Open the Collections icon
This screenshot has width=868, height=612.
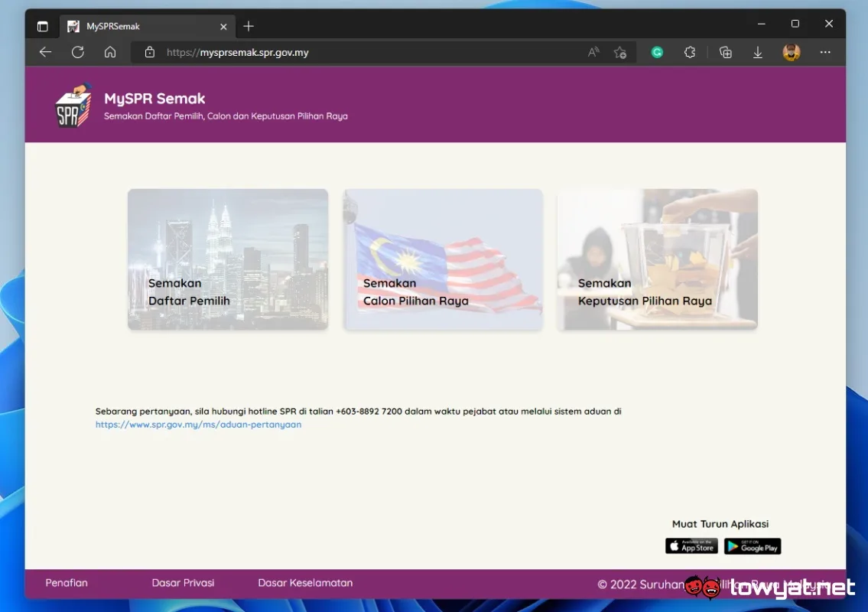(725, 52)
